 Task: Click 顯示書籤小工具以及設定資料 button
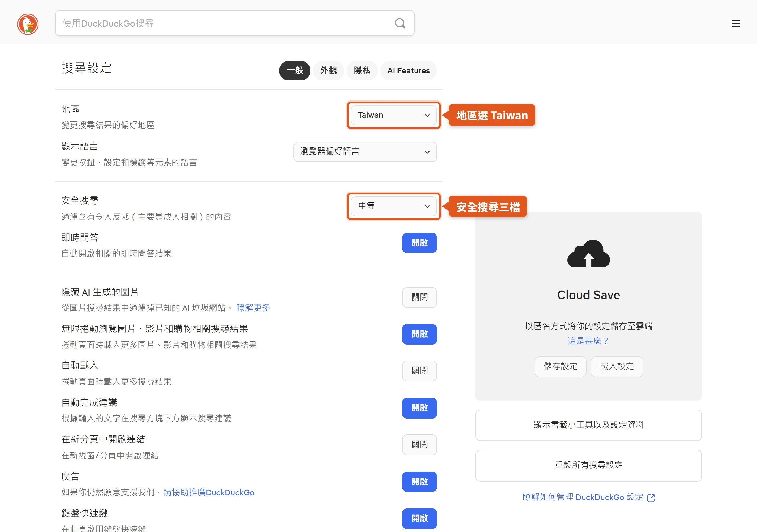tap(588, 425)
